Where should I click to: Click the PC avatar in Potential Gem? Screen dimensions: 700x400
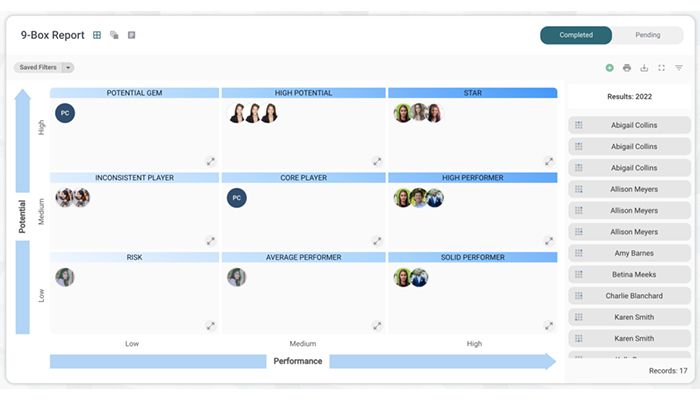[65, 113]
